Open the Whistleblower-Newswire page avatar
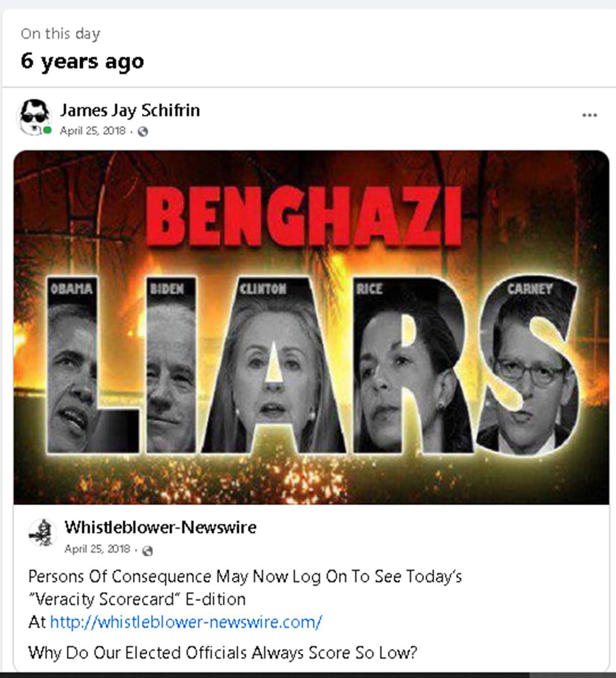Viewport: 616px width, 678px height. 42,532
